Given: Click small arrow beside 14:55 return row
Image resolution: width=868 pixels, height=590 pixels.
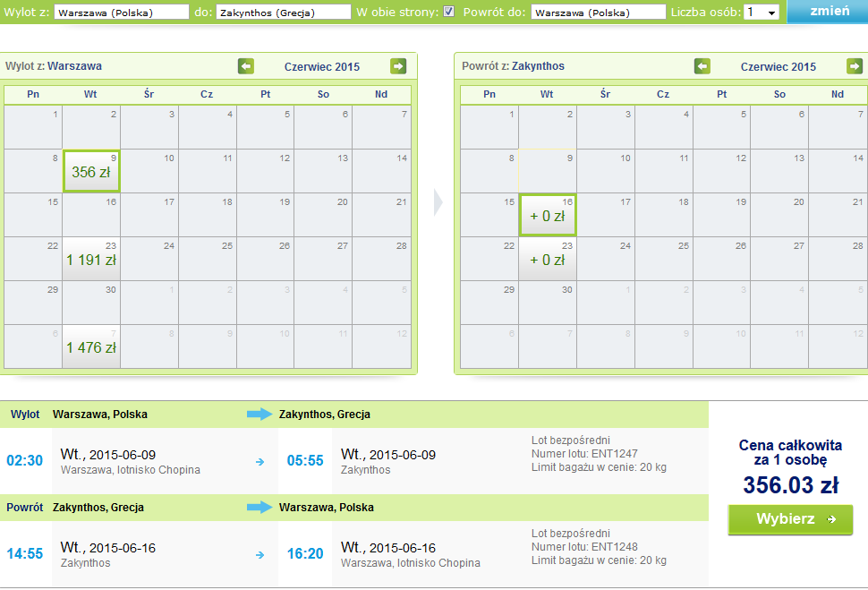Looking at the screenshot, I should (260, 554).
